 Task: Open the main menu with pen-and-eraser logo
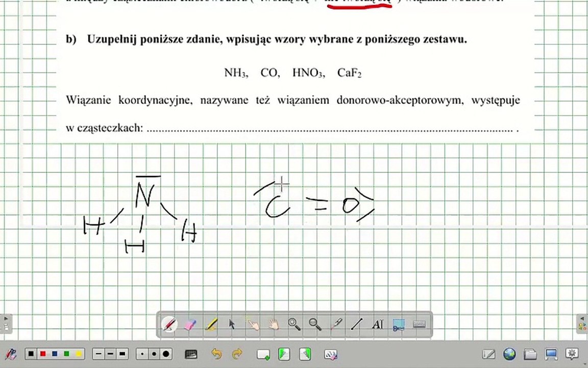11,354
